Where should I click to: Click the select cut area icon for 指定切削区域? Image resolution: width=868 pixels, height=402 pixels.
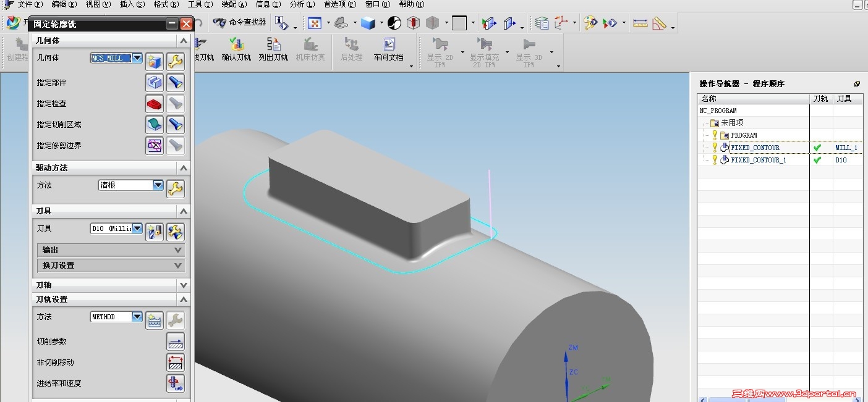pyautogui.click(x=154, y=125)
